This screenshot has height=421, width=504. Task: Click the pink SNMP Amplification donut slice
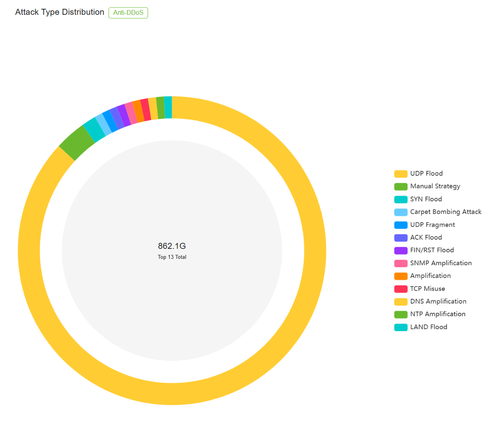coord(131,113)
